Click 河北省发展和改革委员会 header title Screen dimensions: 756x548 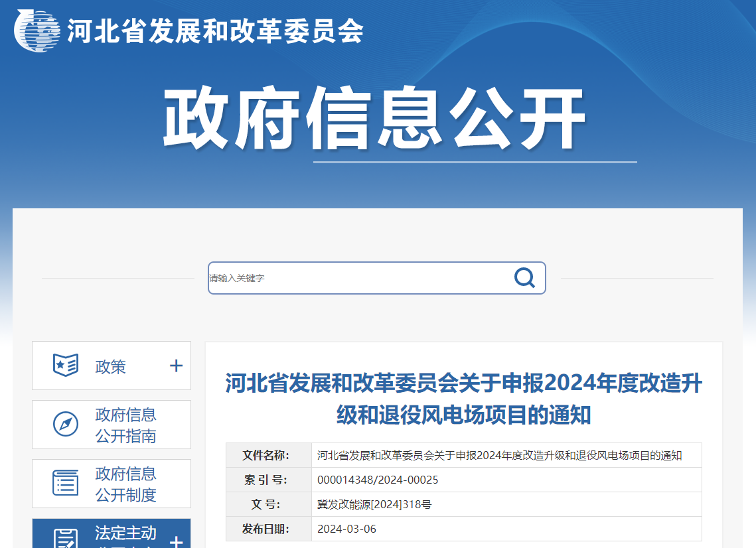(x=215, y=31)
